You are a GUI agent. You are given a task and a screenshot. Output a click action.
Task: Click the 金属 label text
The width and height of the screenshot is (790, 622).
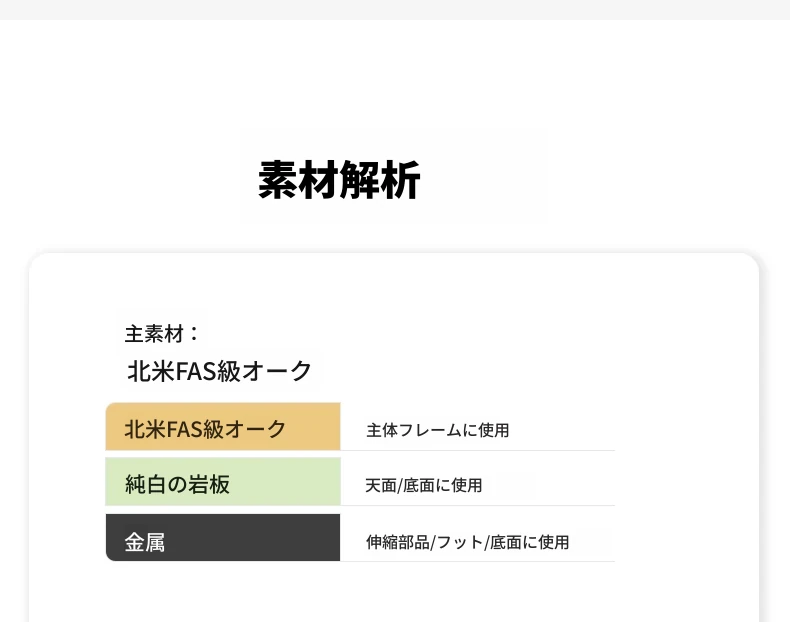pos(145,543)
